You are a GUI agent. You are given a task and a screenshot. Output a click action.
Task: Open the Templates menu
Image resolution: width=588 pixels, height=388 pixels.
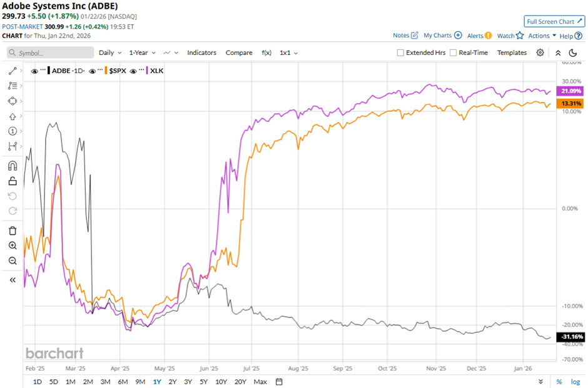point(512,53)
